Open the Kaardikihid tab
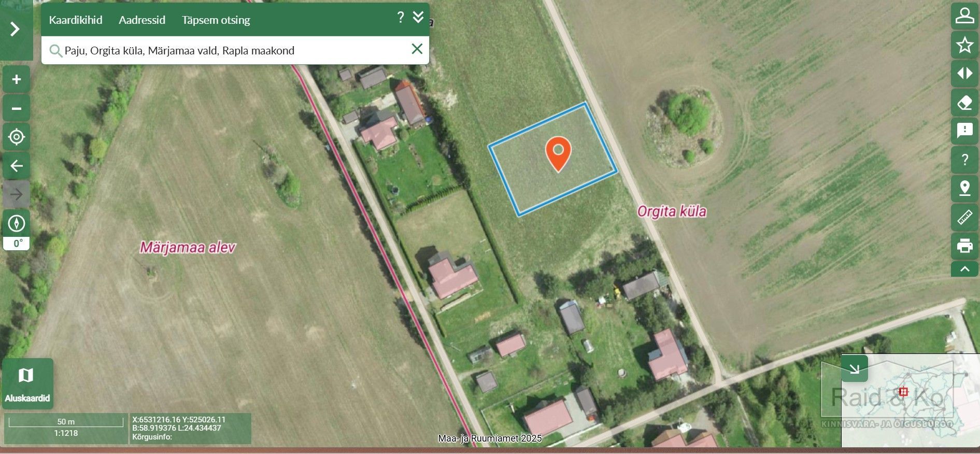Image resolution: width=980 pixels, height=454 pixels. (76, 20)
